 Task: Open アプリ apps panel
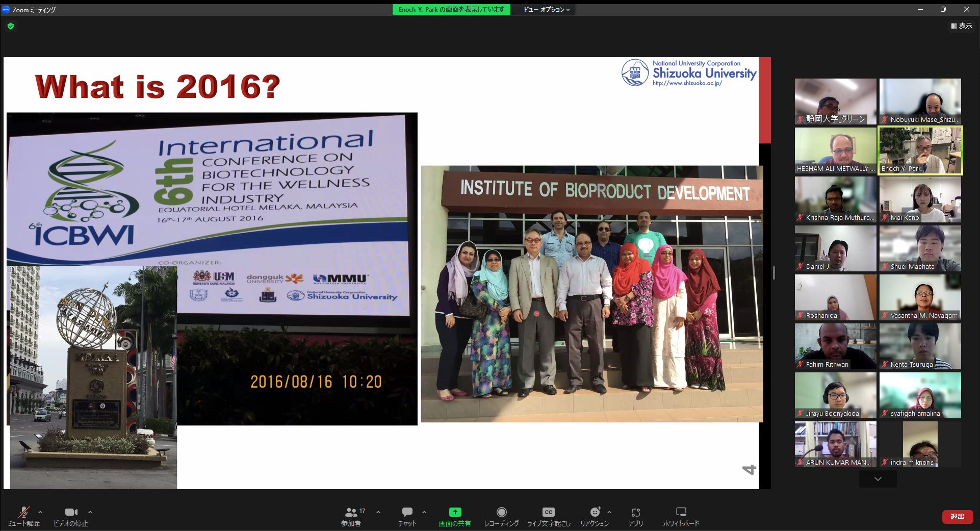pyautogui.click(x=635, y=516)
